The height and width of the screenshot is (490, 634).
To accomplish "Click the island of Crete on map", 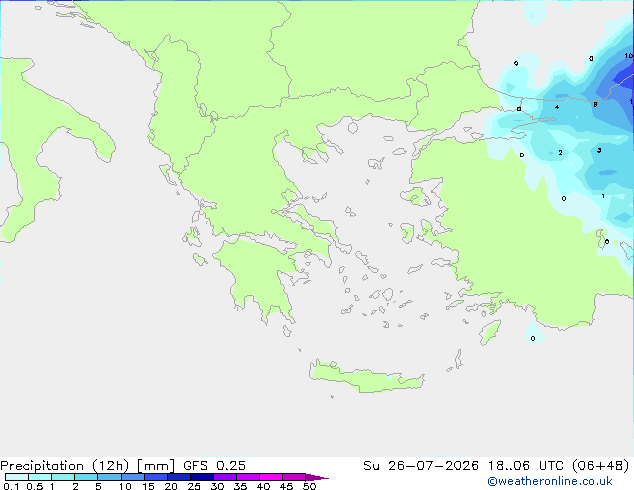I will pyautogui.click(x=366, y=377).
